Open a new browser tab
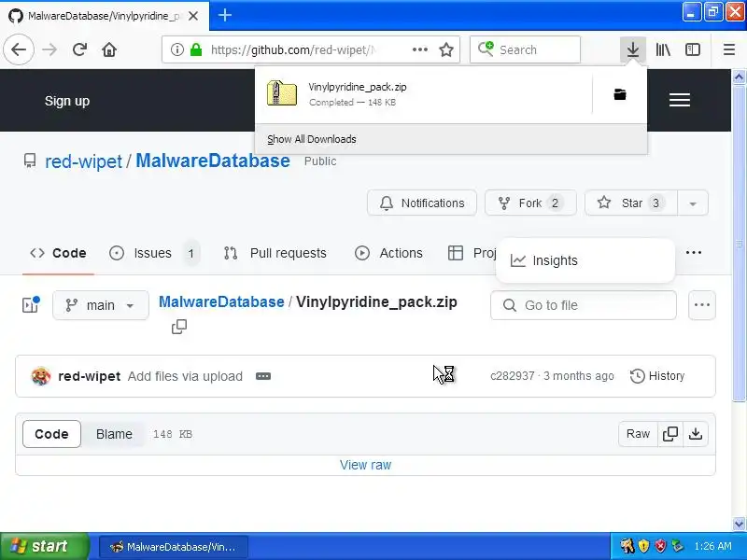 point(224,15)
